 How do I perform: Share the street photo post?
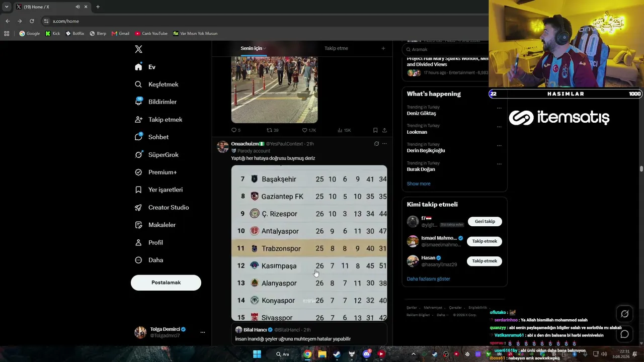coord(384,130)
